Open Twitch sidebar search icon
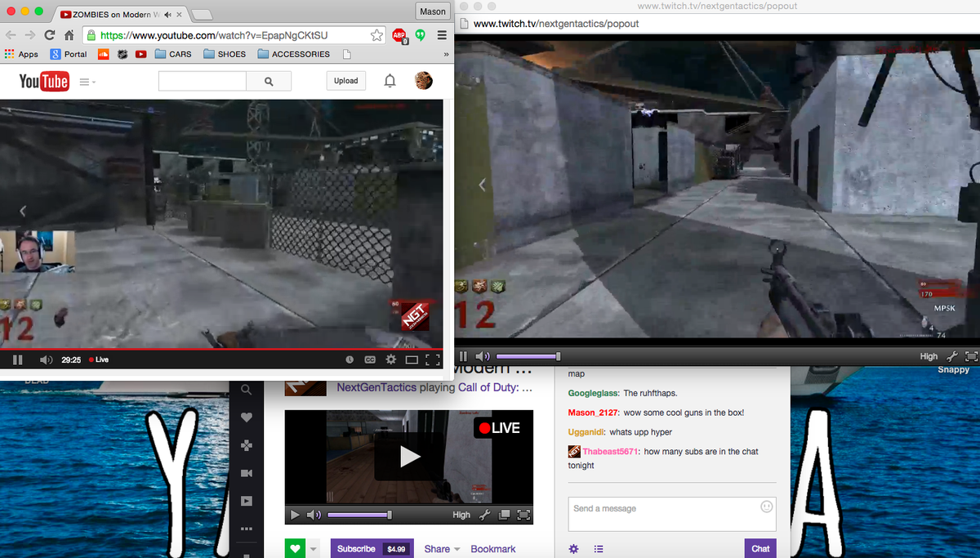The height and width of the screenshot is (558, 980). [x=246, y=391]
